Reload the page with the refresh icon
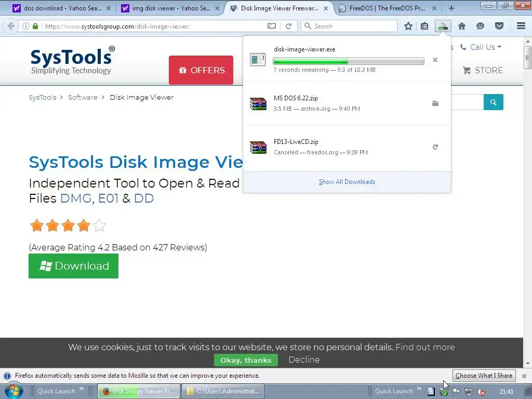Image resolution: width=532 pixels, height=399 pixels. [x=289, y=26]
